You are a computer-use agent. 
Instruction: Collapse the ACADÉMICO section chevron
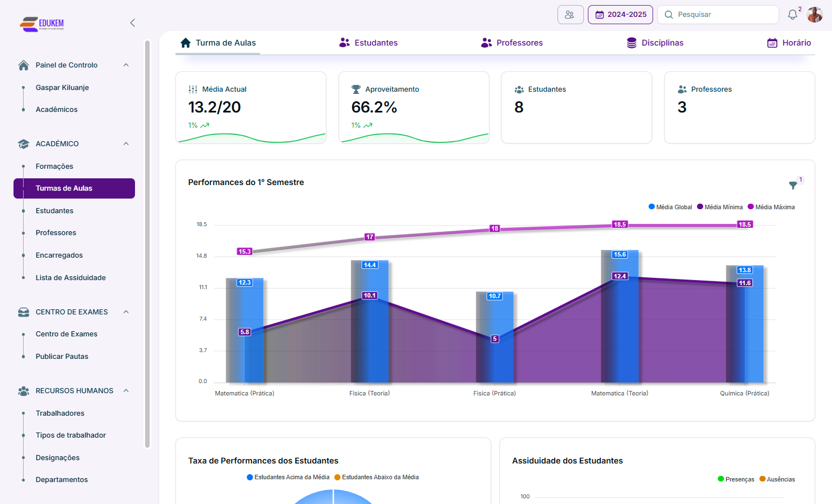click(126, 144)
